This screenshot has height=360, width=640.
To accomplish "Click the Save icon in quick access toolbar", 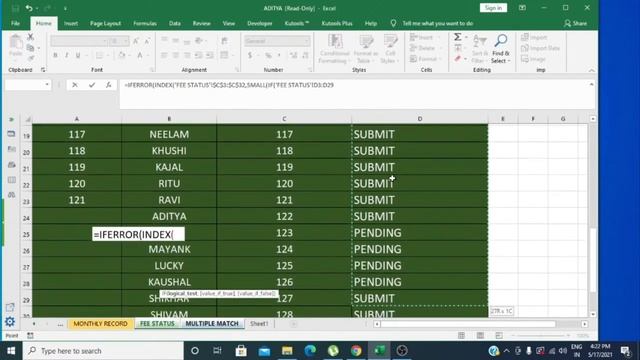I will pos(16,8).
